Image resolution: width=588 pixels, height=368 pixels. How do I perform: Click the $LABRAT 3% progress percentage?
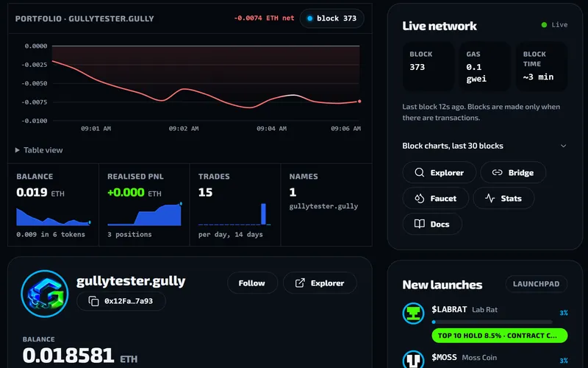[x=564, y=312]
